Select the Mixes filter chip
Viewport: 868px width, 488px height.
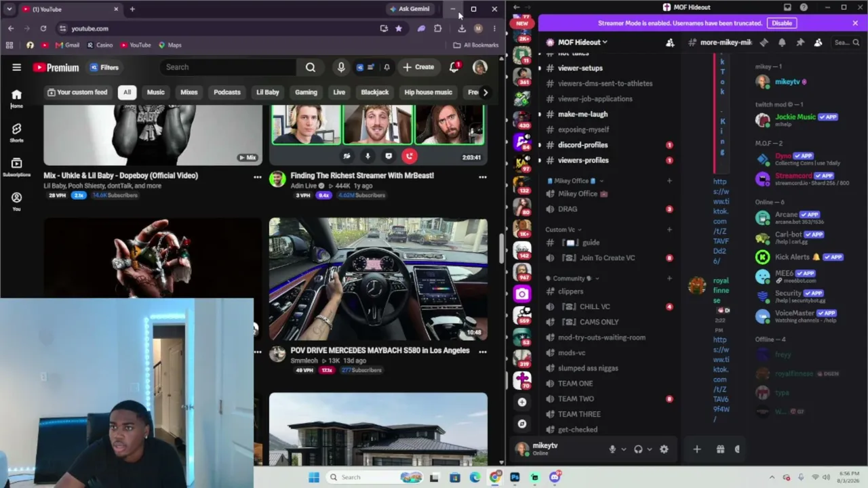tap(189, 92)
